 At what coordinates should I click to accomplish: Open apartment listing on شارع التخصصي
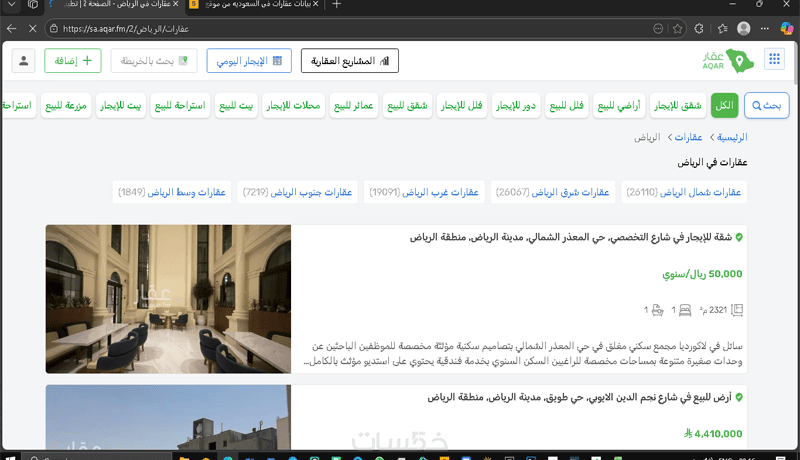tap(570, 237)
